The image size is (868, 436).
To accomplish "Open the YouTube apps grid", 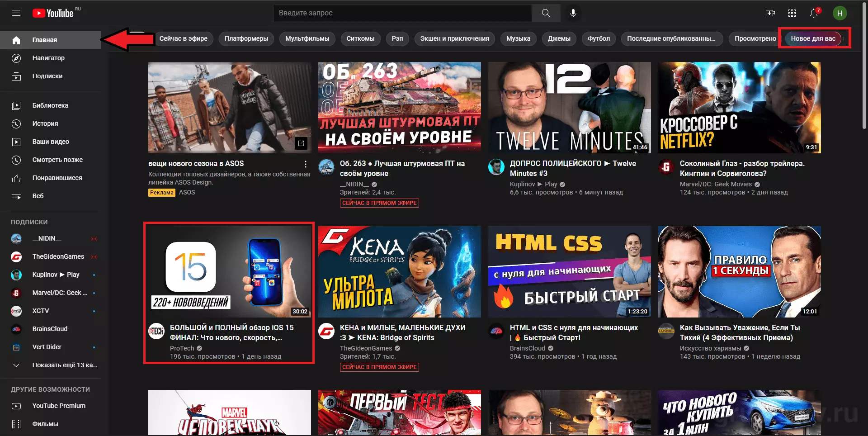I will coord(792,13).
